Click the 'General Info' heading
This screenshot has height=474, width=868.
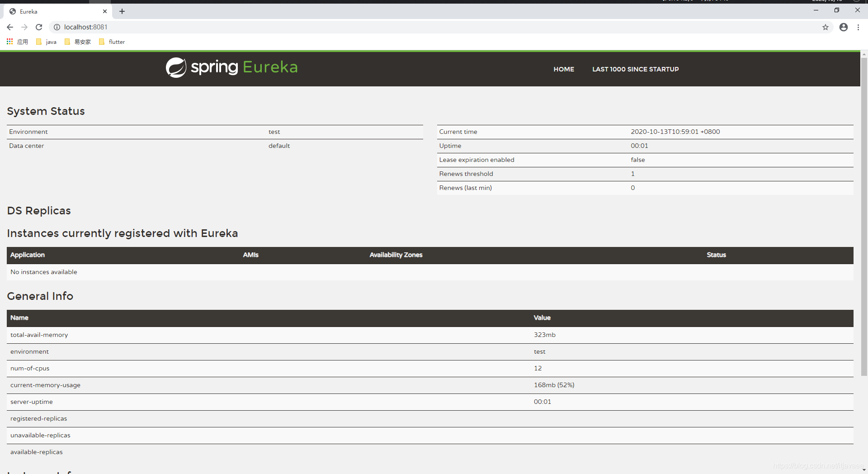[40, 296]
